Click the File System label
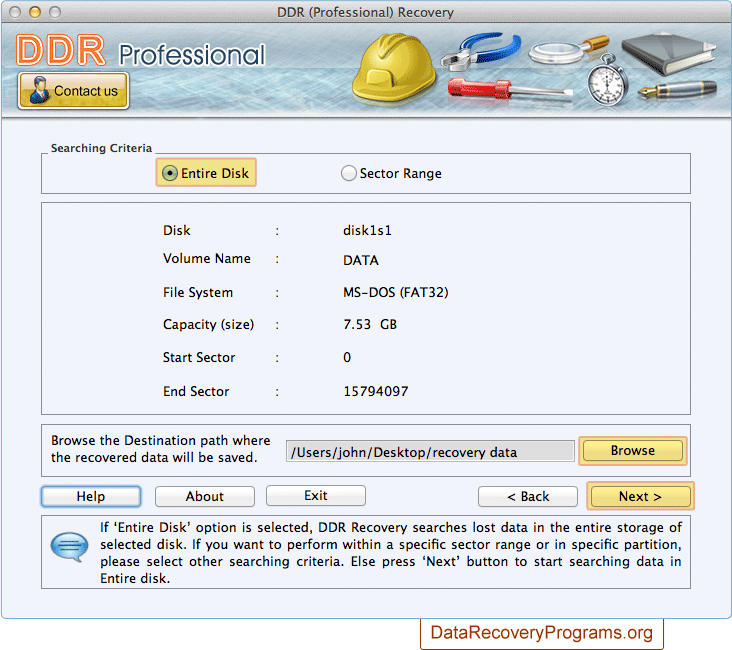The width and height of the screenshot is (732, 650). click(198, 292)
